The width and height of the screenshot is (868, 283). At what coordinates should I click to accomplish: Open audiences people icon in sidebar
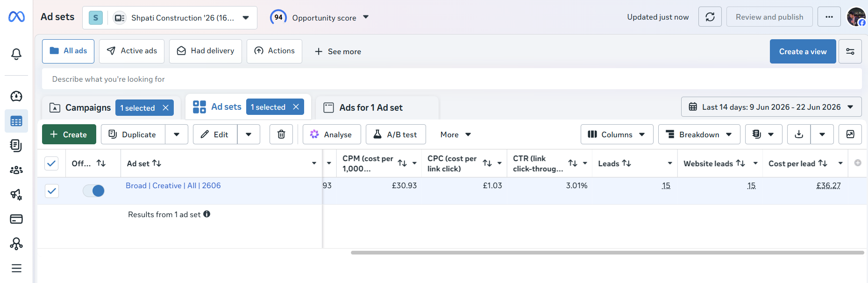(16, 170)
